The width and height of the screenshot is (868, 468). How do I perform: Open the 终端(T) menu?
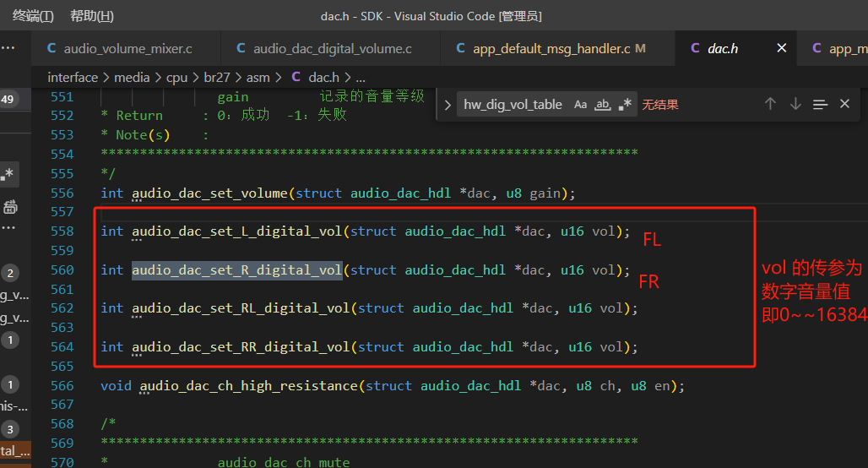pyautogui.click(x=33, y=16)
